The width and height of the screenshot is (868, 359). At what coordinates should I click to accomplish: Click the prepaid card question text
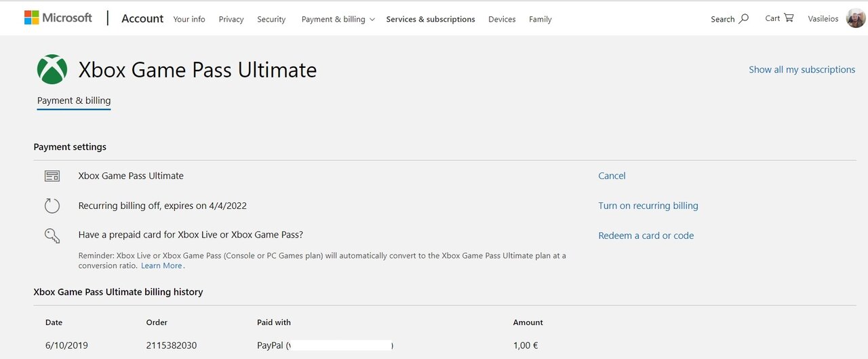[191, 235]
